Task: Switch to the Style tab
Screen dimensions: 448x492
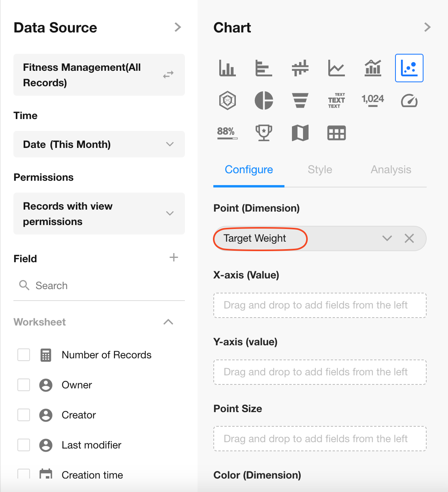Action: [320, 170]
